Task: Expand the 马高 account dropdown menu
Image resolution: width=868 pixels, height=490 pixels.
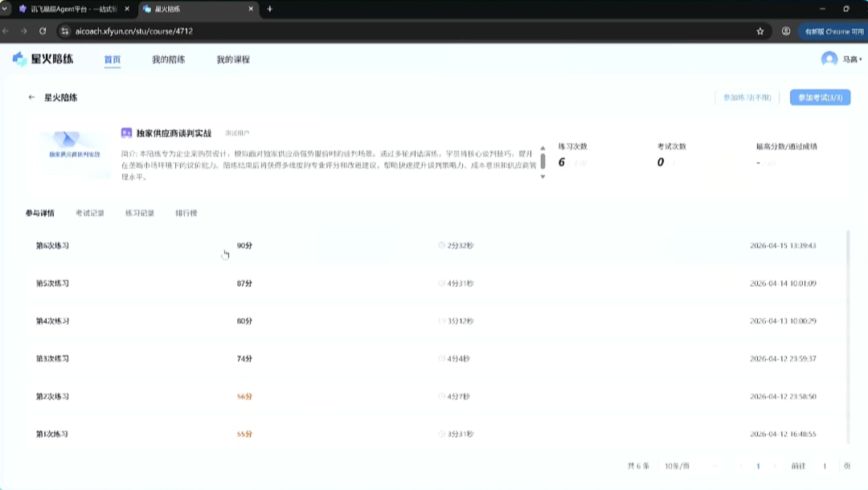Action: pos(861,60)
